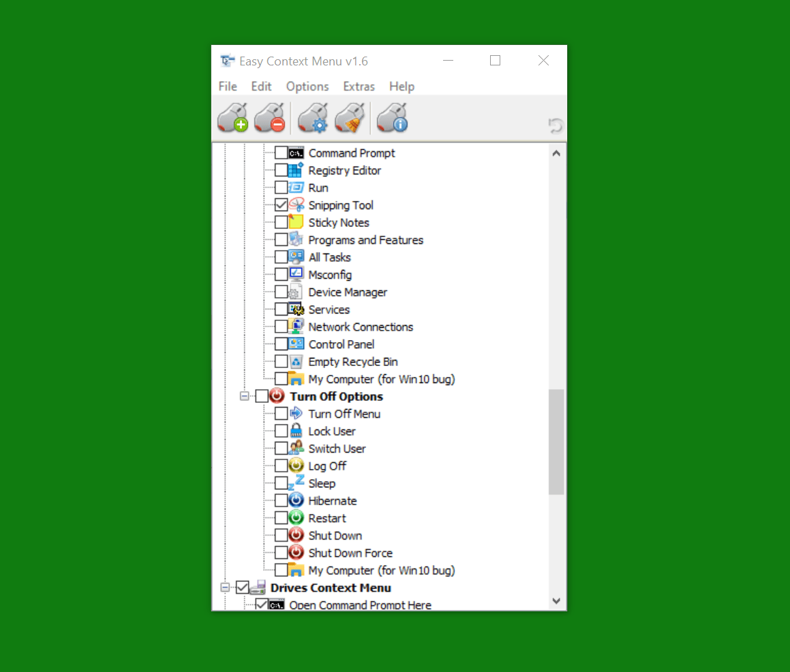The height and width of the screenshot is (672, 790).
Task: Click the Apply Changes mouse-plus toolbar icon
Action: pyautogui.click(x=232, y=118)
